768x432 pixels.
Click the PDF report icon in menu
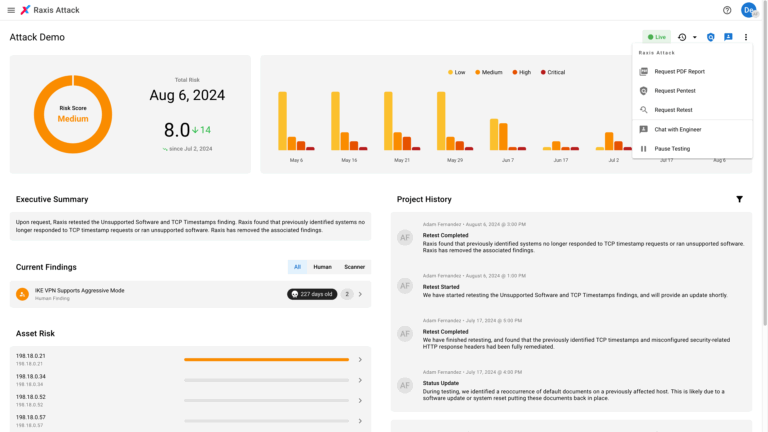644,72
